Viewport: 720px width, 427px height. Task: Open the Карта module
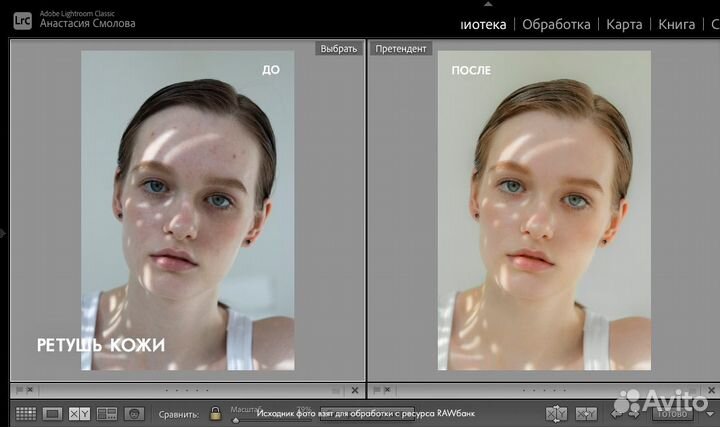pyautogui.click(x=624, y=24)
